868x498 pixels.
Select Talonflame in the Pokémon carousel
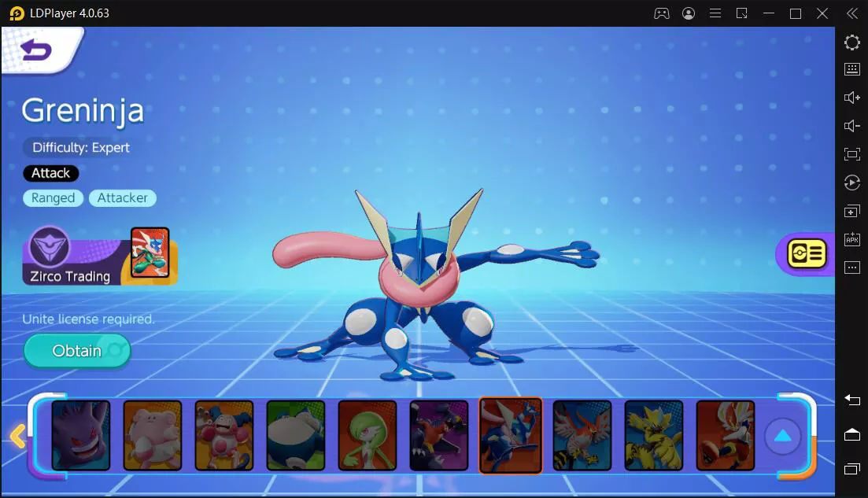[582, 436]
